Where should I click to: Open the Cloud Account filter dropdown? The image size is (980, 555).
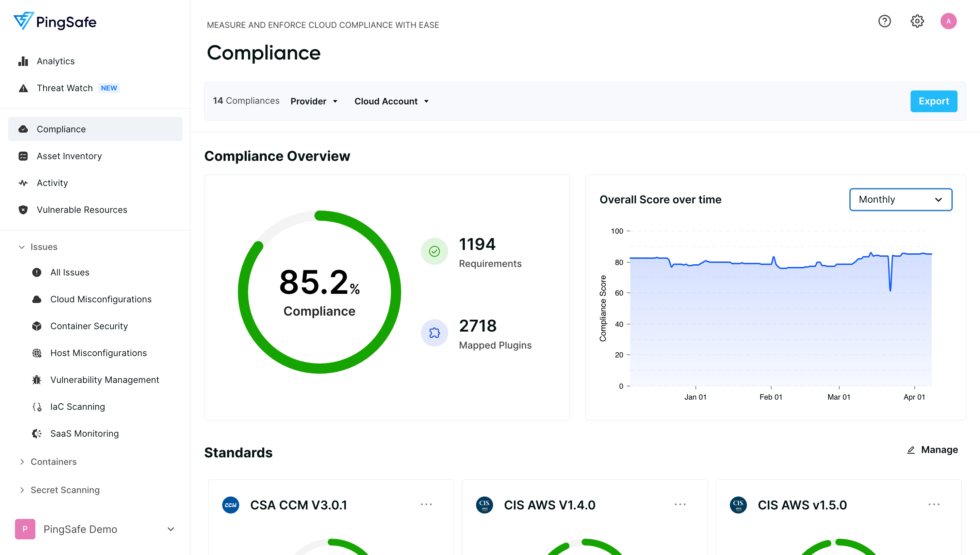pos(391,101)
